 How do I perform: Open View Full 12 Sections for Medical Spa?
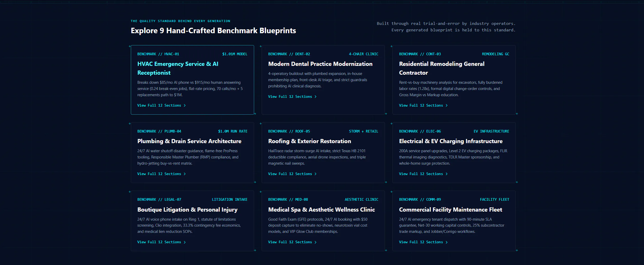click(292, 242)
